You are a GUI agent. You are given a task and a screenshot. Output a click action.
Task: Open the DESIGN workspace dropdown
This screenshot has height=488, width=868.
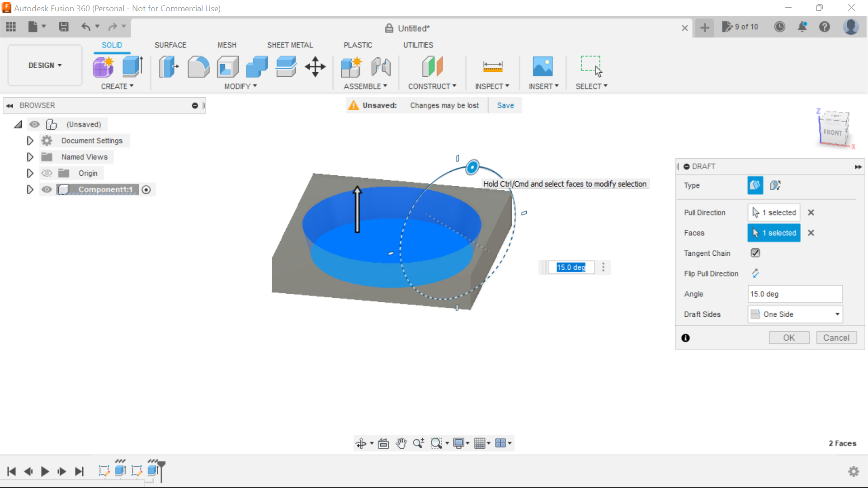tap(44, 65)
